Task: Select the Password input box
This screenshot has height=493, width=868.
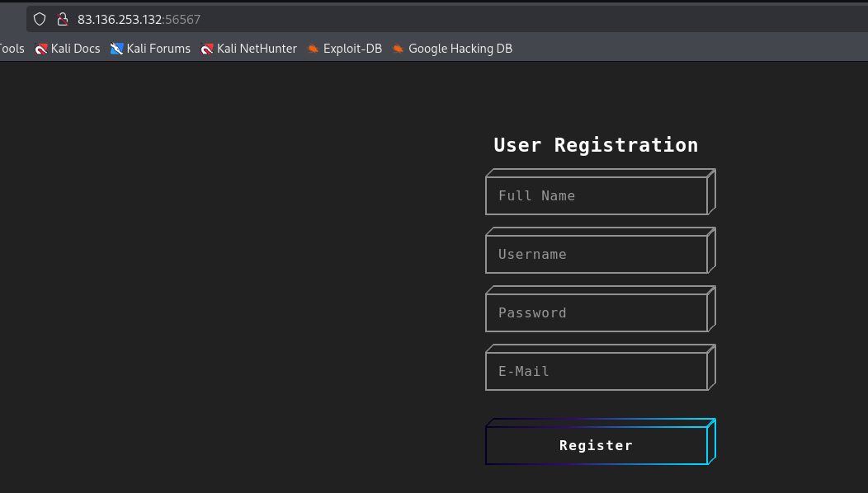Action: click(596, 313)
